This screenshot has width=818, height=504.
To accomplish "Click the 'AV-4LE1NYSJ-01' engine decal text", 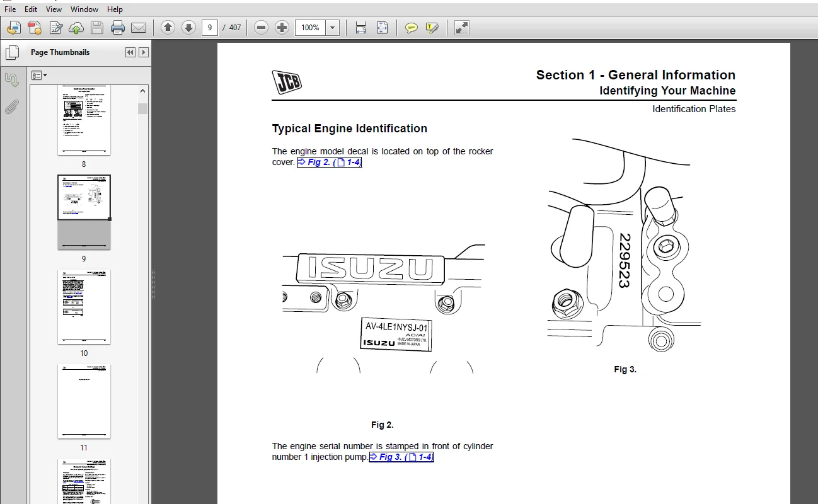I will tap(397, 327).
